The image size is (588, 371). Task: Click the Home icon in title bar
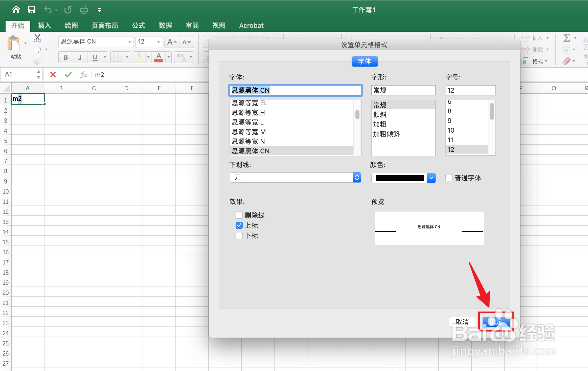click(x=16, y=10)
